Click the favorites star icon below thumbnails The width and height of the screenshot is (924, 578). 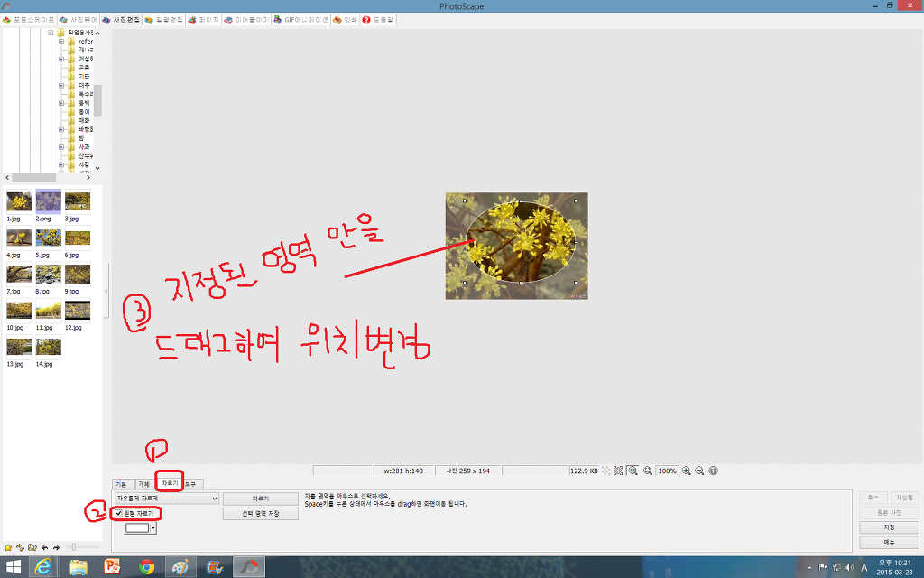click(8, 547)
